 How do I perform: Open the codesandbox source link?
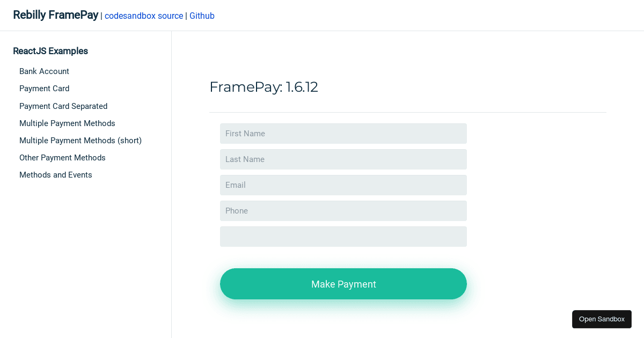point(144,16)
